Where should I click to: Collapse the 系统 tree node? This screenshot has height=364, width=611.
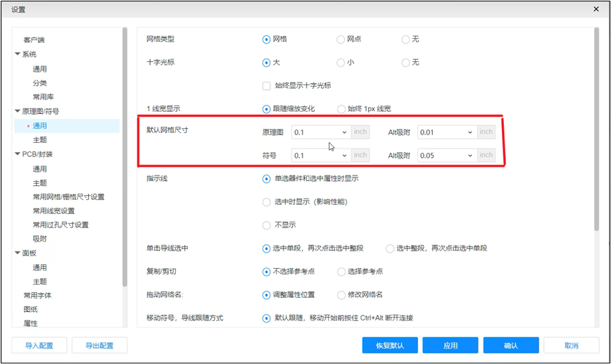(x=18, y=54)
